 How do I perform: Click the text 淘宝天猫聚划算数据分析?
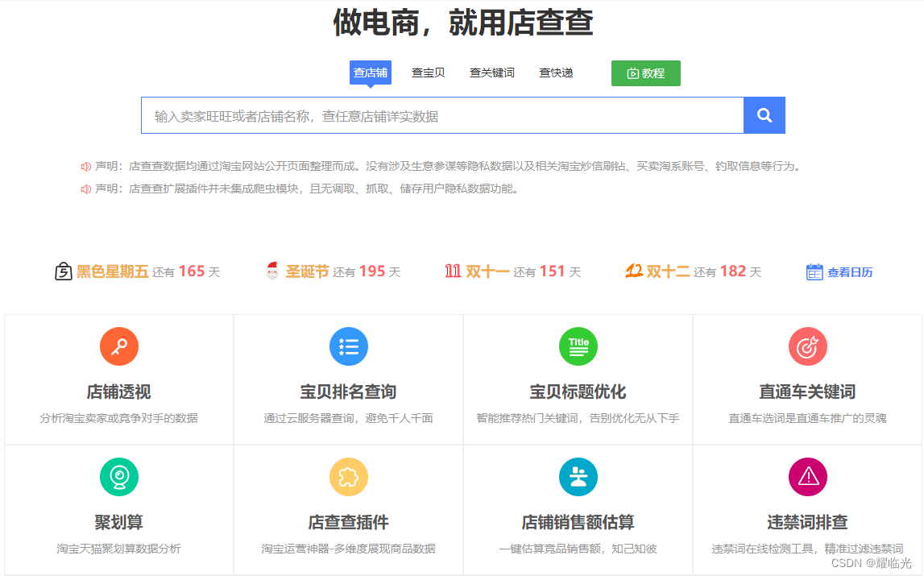pyautogui.click(x=119, y=549)
